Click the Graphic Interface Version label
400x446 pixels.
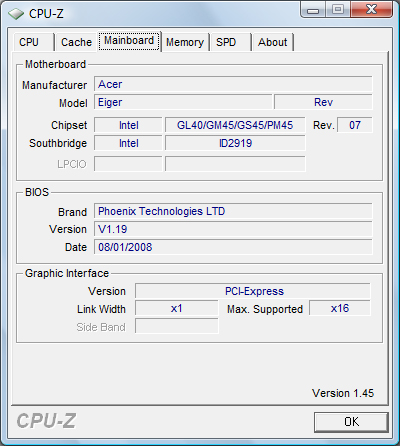(107, 291)
